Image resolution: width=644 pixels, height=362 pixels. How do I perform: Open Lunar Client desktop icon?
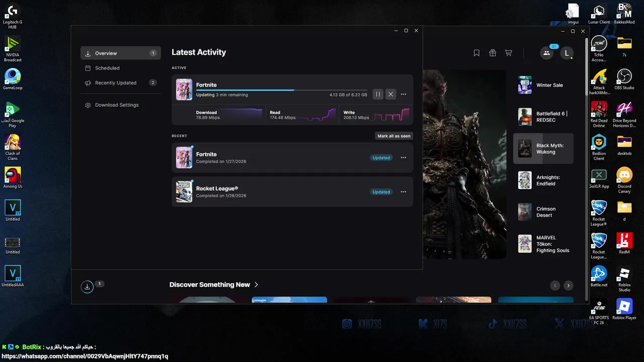tap(599, 14)
